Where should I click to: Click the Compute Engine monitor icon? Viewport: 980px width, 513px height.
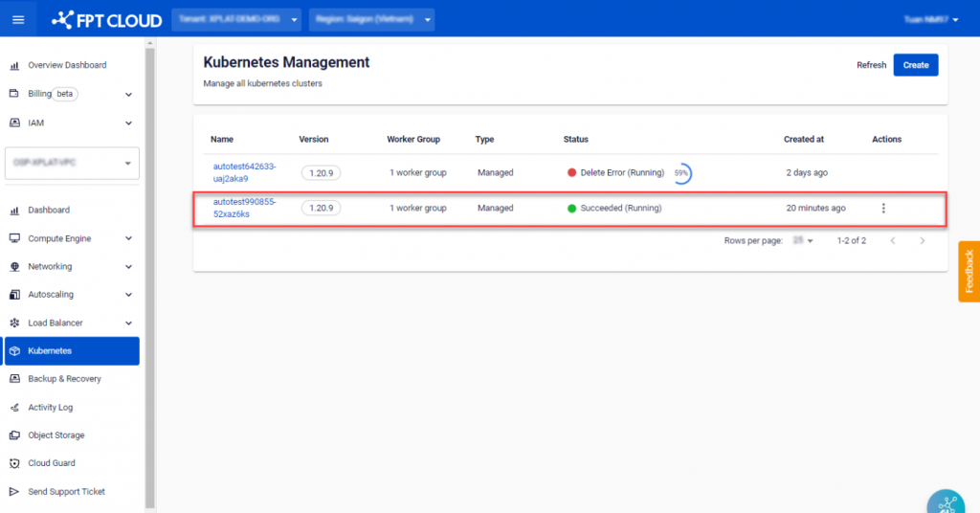click(x=14, y=238)
